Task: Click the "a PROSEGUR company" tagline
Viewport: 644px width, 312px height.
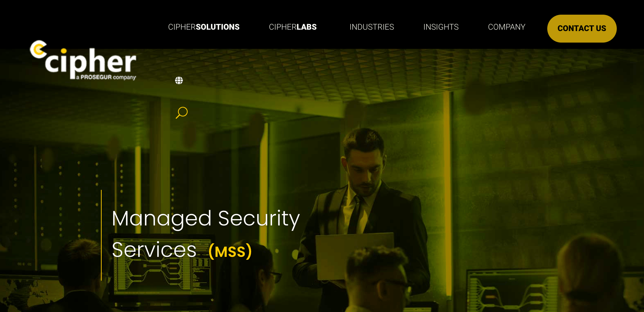Action: [106, 77]
